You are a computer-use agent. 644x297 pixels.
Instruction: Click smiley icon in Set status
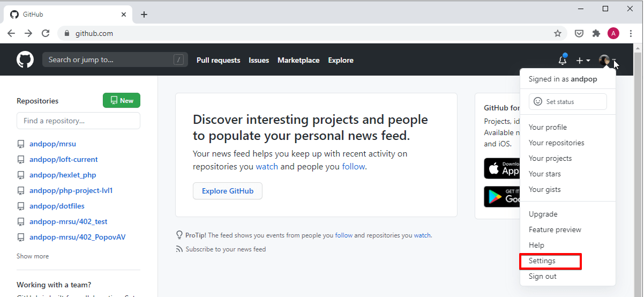pos(538,102)
